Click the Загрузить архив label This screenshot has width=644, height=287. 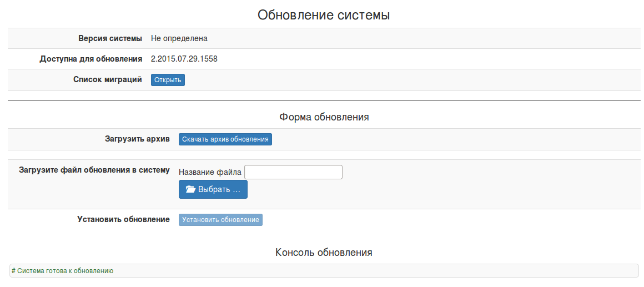click(137, 139)
